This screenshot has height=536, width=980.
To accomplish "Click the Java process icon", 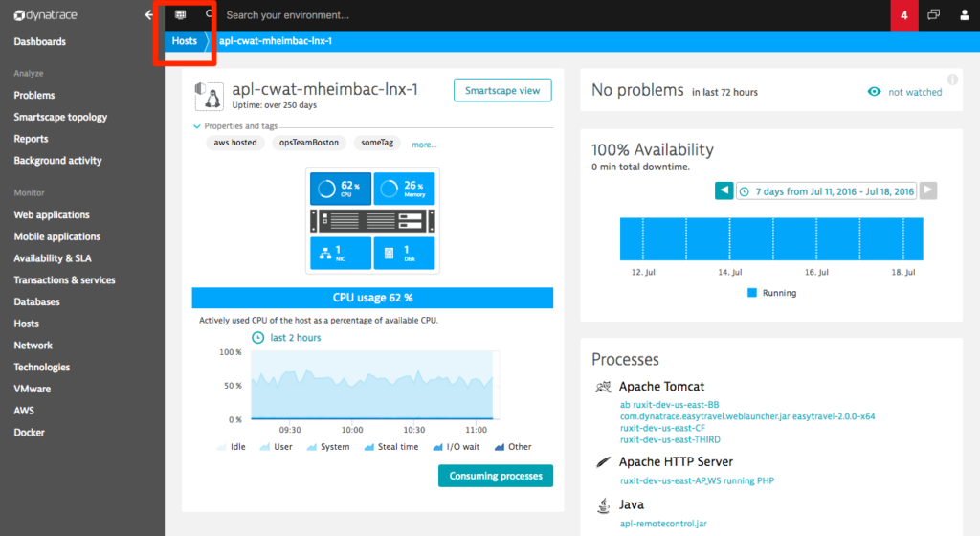I will coord(603,505).
